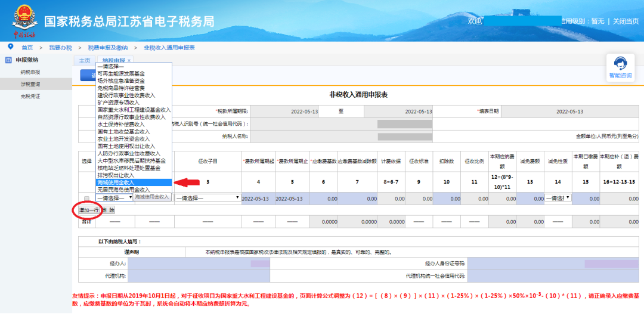The image size is (644, 316).
Task: Select 国有土地使用权出让收入 option
Action: point(134,146)
